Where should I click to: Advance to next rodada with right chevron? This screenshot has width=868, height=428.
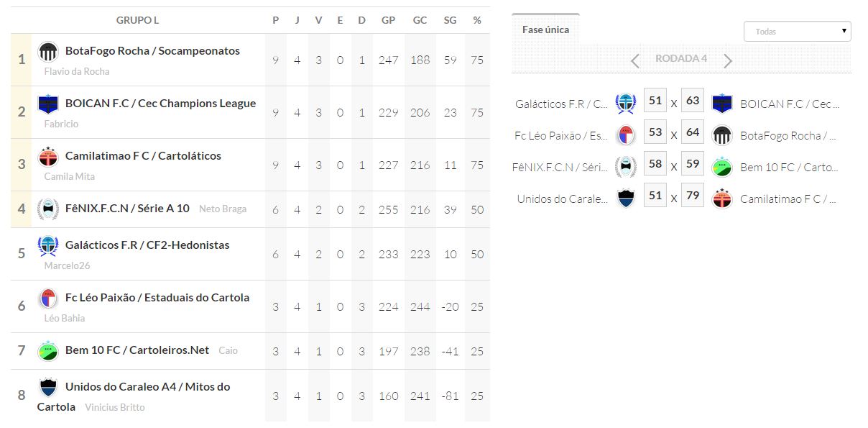coord(728,60)
